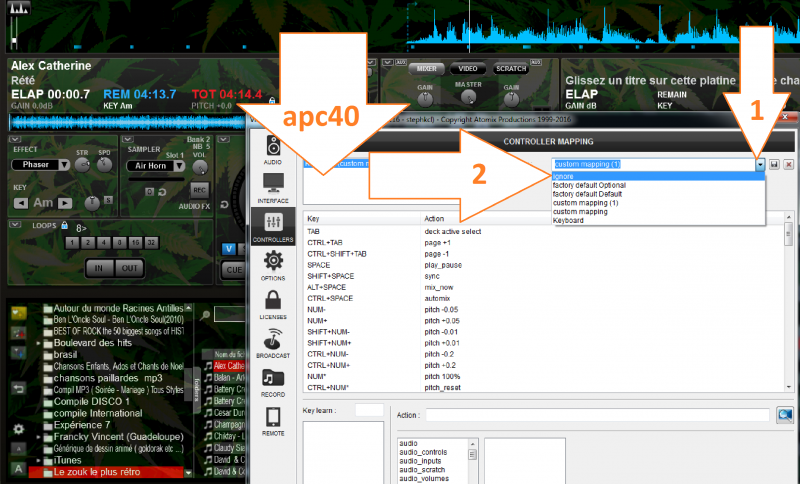Collapse the Effect panel chevron

[14, 139]
